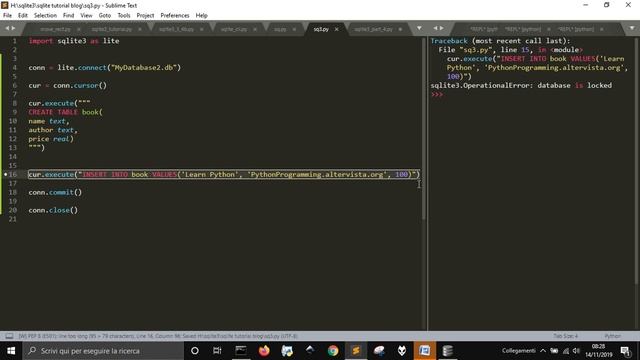Click line 16 gutter bookmark dot
The width and height of the screenshot is (640, 360).
tap(5, 174)
